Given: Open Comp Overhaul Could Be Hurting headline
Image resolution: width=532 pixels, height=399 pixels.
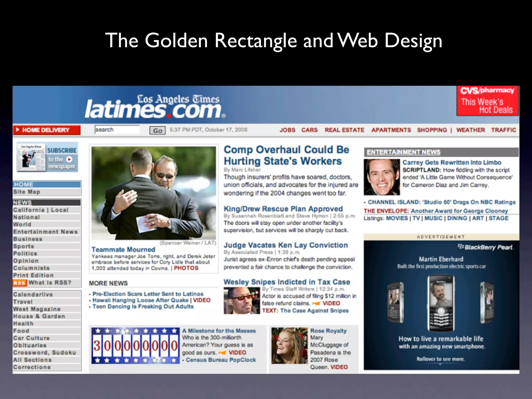Looking at the screenshot, I should click(287, 155).
